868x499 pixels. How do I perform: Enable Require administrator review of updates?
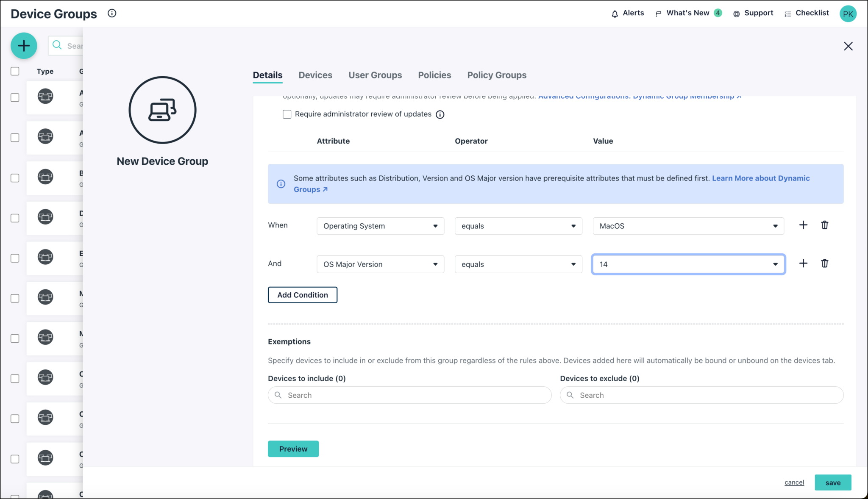pos(287,114)
